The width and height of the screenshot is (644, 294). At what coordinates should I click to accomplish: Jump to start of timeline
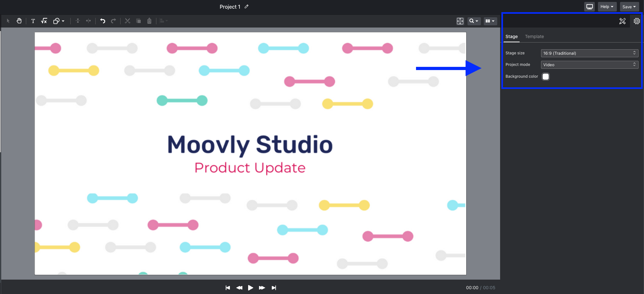coord(228,288)
